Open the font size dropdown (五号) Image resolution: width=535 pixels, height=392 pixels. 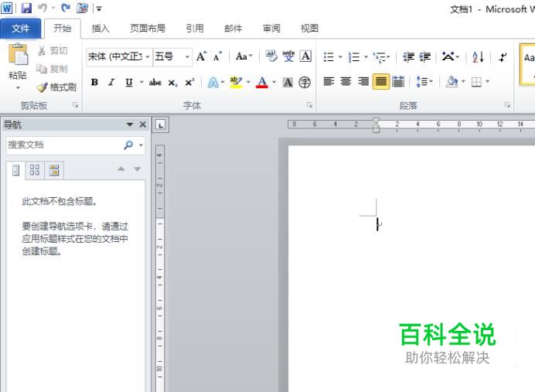187,56
